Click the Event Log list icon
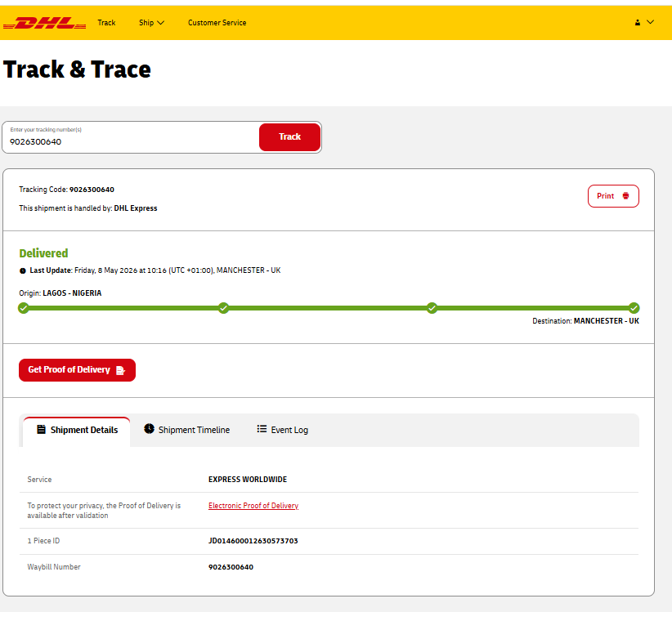This screenshot has width=672, height=621. click(x=262, y=429)
